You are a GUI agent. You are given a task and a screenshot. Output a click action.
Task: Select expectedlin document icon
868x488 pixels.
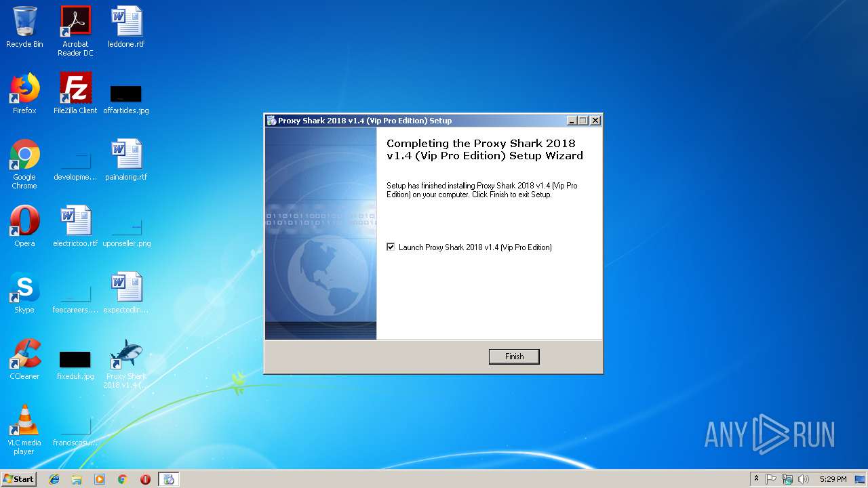(126, 293)
